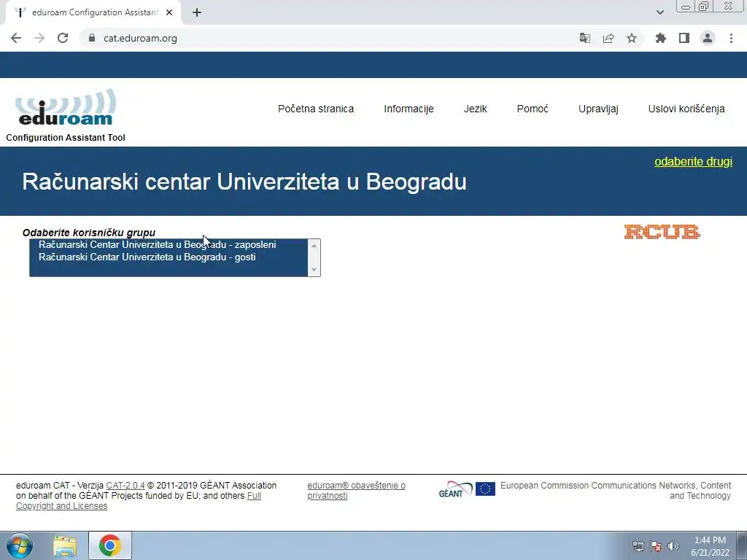This screenshot has width=747, height=560.
Task: Click the RCUB logo
Action: (x=662, y=232)
